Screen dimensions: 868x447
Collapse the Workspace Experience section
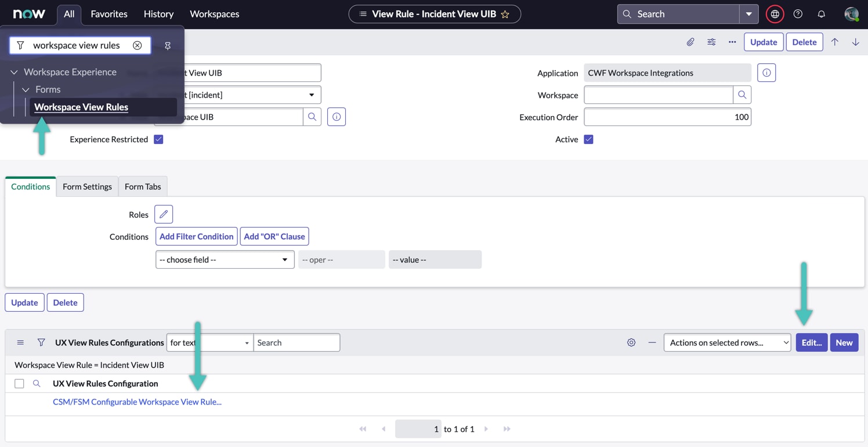[13, 71]
